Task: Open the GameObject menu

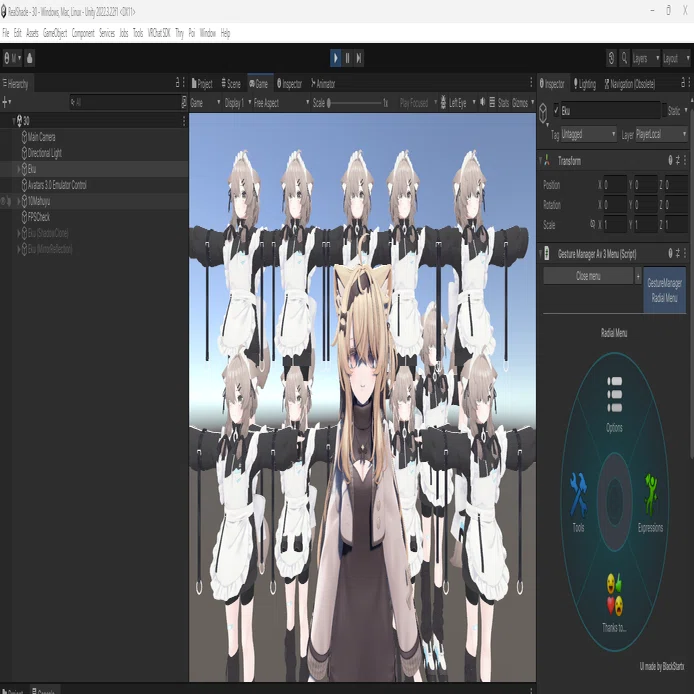Action: (55, 33)
